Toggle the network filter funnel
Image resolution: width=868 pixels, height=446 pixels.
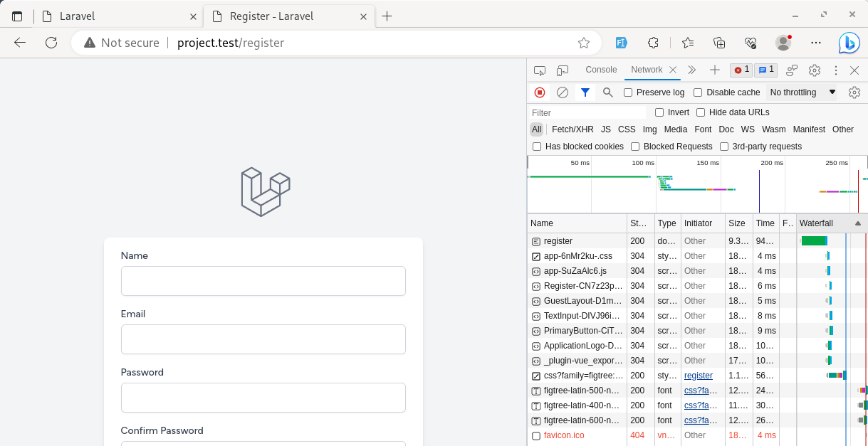click(585, 92)
